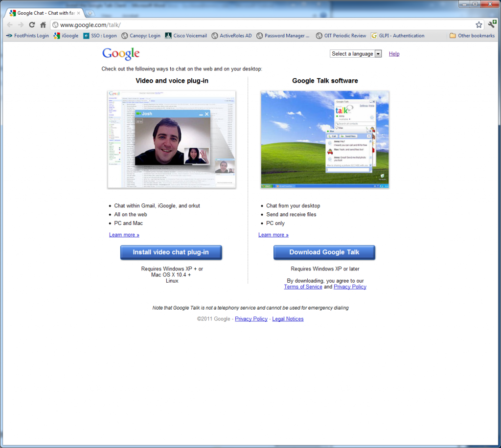
Task: Open the Canopy: Login bookmark
Action: coord(141,35)
